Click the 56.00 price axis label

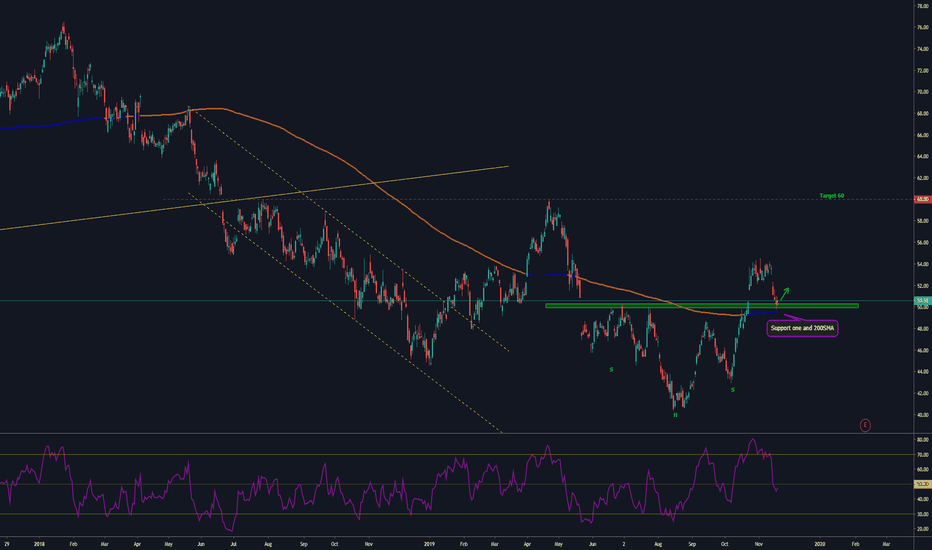[922, 243]
